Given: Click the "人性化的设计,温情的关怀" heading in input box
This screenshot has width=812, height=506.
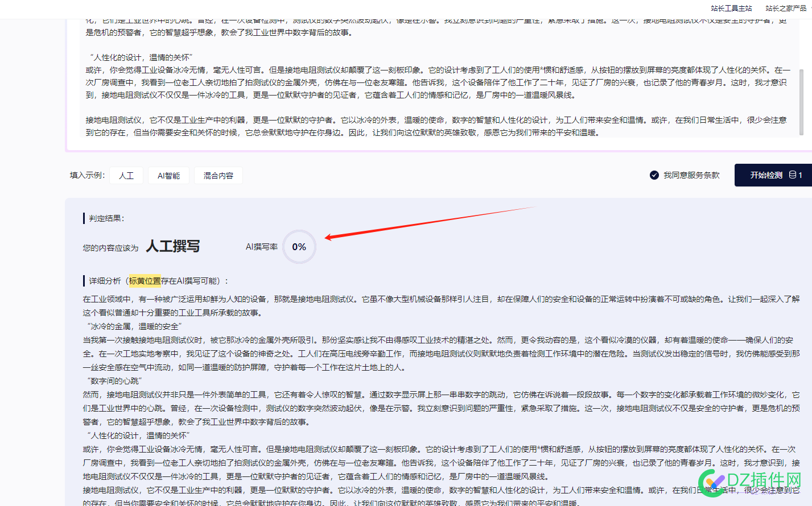Looking at the screenshot, I should tap(141, 57).
